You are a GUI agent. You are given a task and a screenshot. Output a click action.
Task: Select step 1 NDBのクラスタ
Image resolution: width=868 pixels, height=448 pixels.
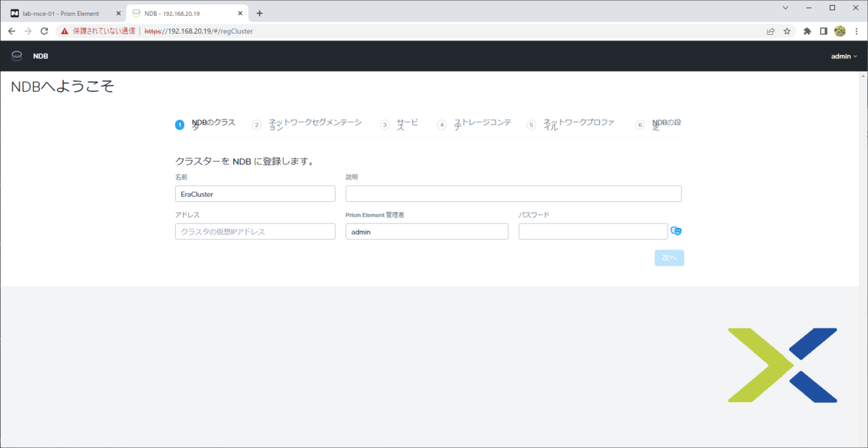click(206, 124)
